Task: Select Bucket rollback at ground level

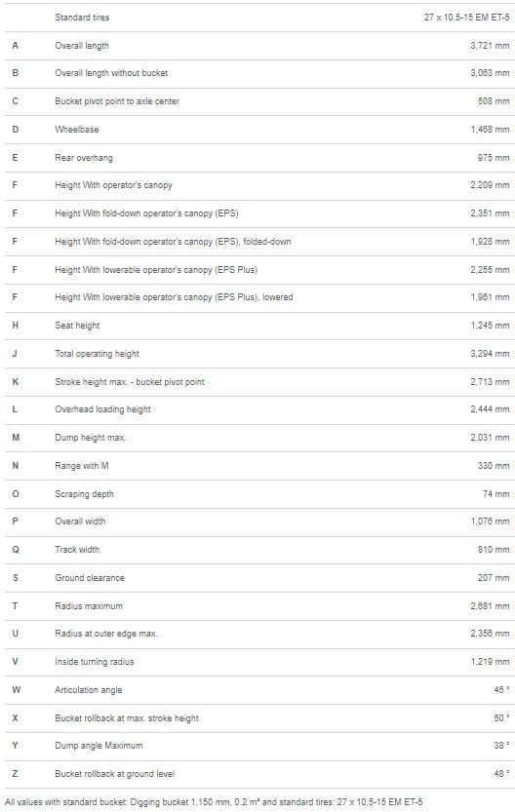Action: [x=114, y=774]
